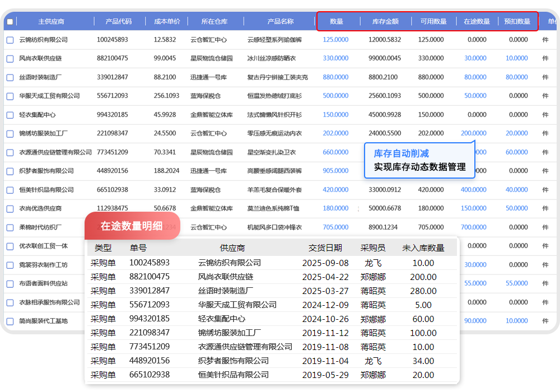Click the 可用数量 column header
This screenshot has height=392, width=560.
pyautogui.click(x=433, y=21)
